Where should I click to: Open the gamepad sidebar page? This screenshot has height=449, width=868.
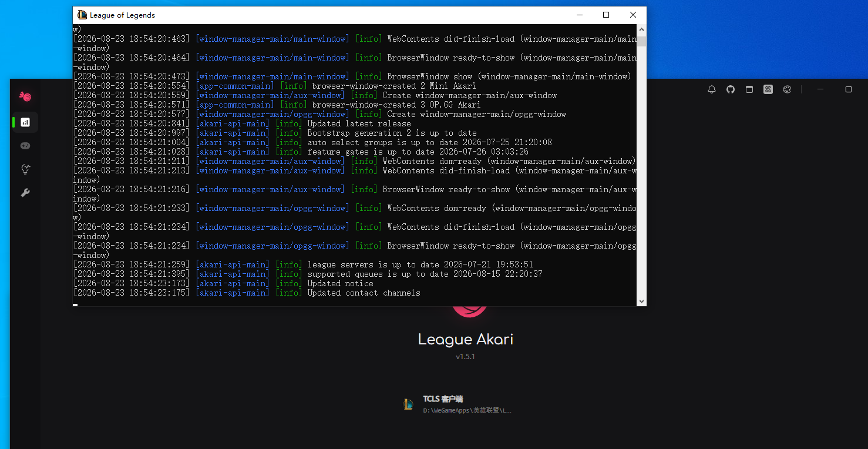(25, 146)
